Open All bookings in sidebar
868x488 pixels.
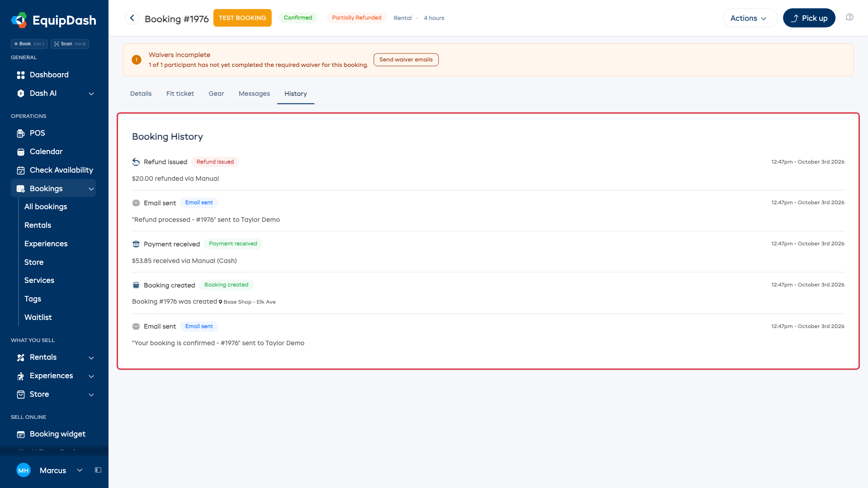click(x=46, y=206)
